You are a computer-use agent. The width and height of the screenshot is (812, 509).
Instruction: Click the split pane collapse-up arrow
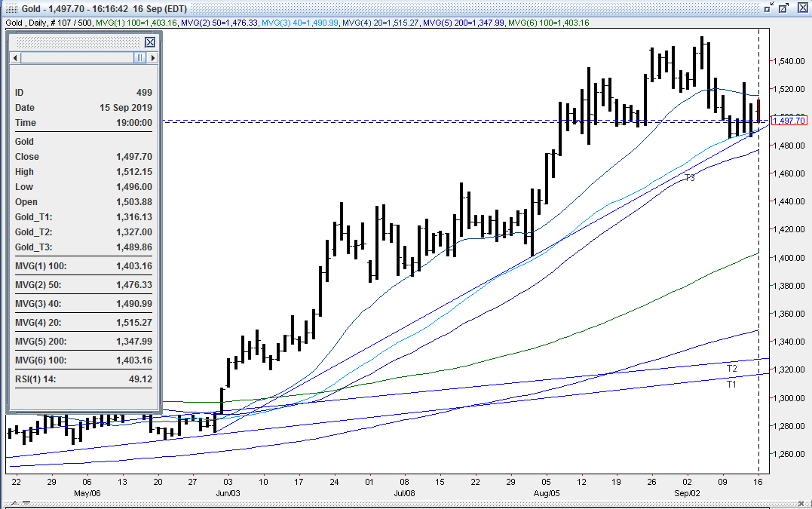pos(14,503)
